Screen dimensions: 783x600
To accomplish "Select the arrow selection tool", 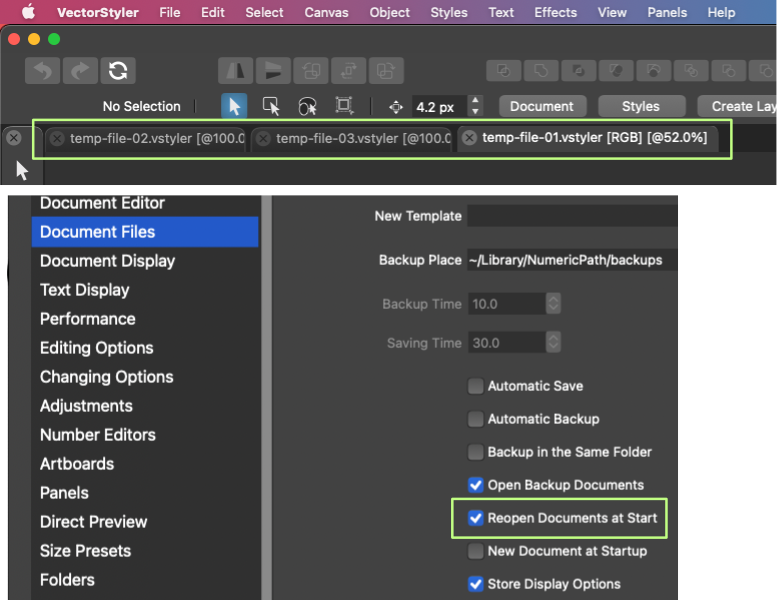I will 234,106.
